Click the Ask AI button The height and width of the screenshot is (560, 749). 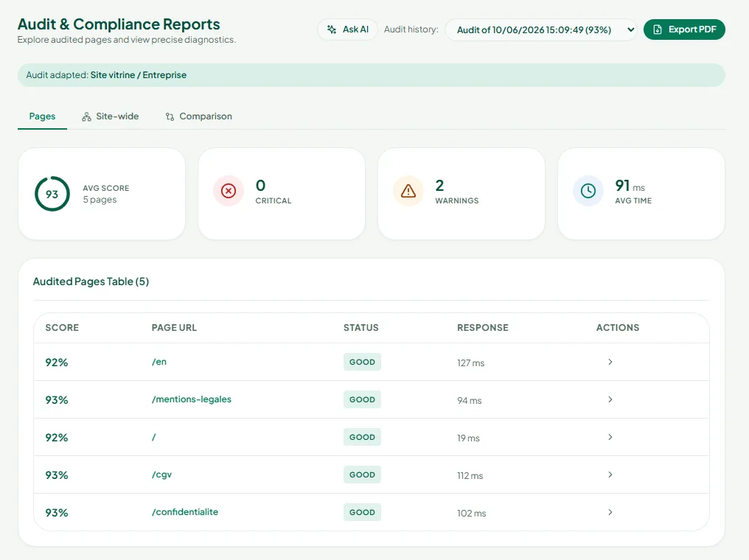coord(348,29)
